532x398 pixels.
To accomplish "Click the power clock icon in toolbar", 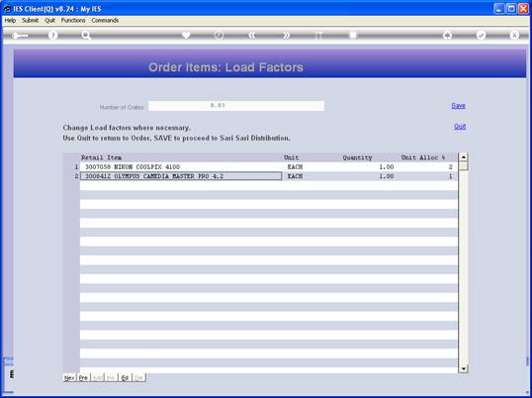I will tap(220, 35).
